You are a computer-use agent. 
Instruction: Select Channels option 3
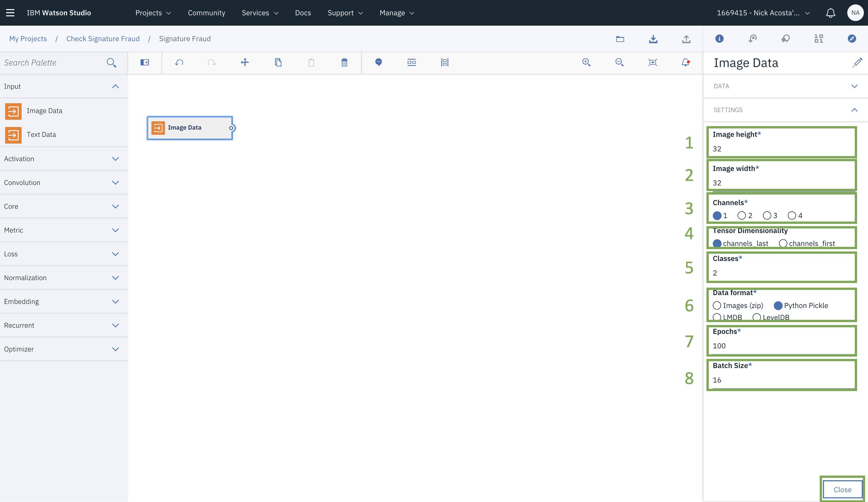click(767, 216)
